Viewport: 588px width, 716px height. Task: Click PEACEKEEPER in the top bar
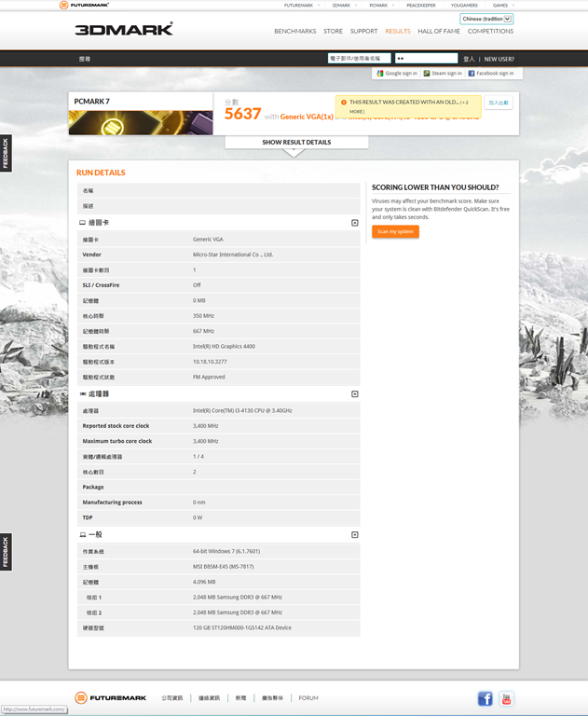pyautogui.click(x=421, y=6)
